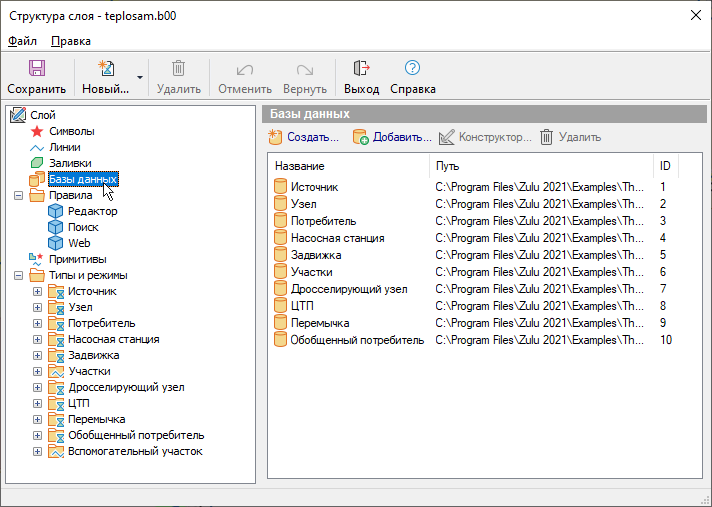Expand the Источник type node
This screenshot has height=507, width=712.
38,291
